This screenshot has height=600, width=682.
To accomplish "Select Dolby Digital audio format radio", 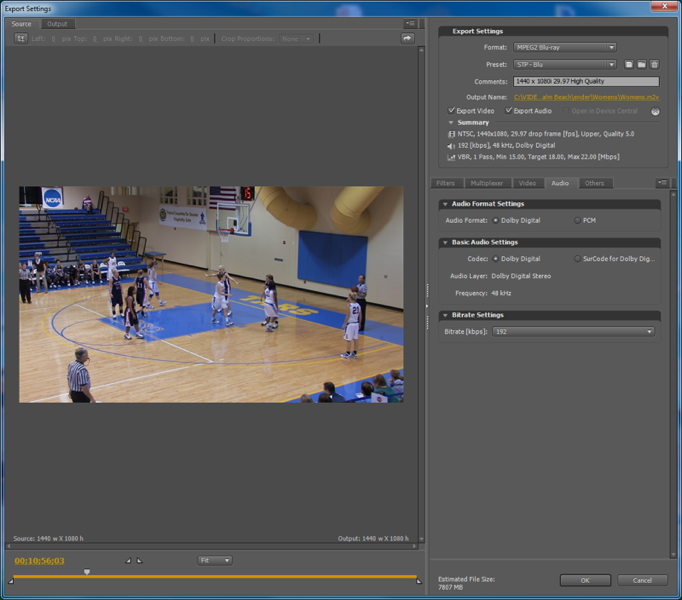I will [495, 221].
